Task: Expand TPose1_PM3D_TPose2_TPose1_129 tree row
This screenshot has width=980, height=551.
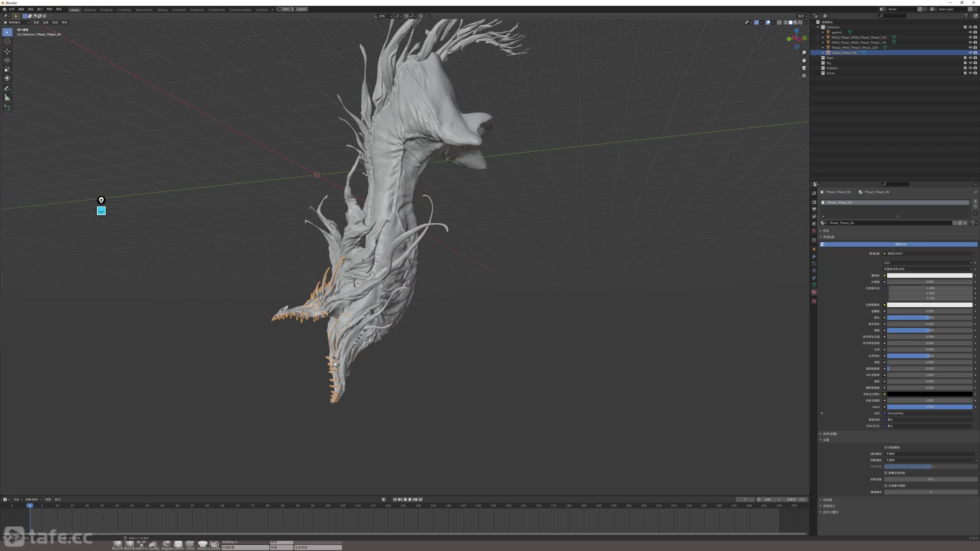Action: 823,48
